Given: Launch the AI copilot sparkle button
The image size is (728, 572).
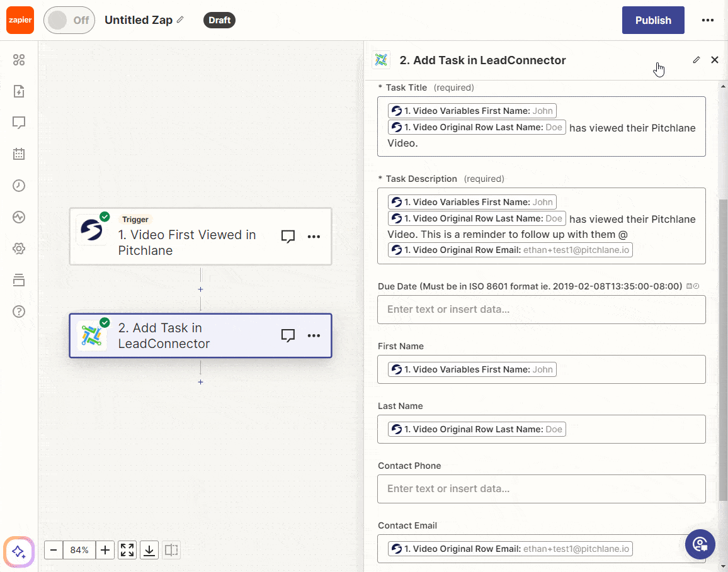Looking at the screenshot, I should click(x=18, y=552).
